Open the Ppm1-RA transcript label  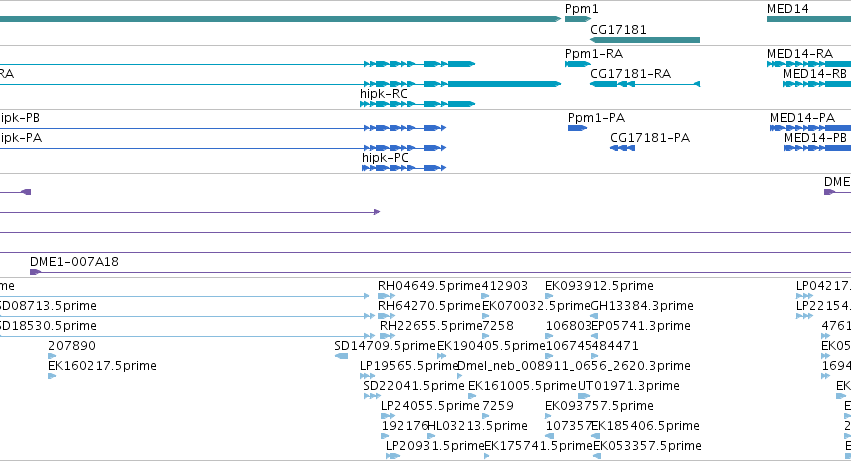click(594, 54)
